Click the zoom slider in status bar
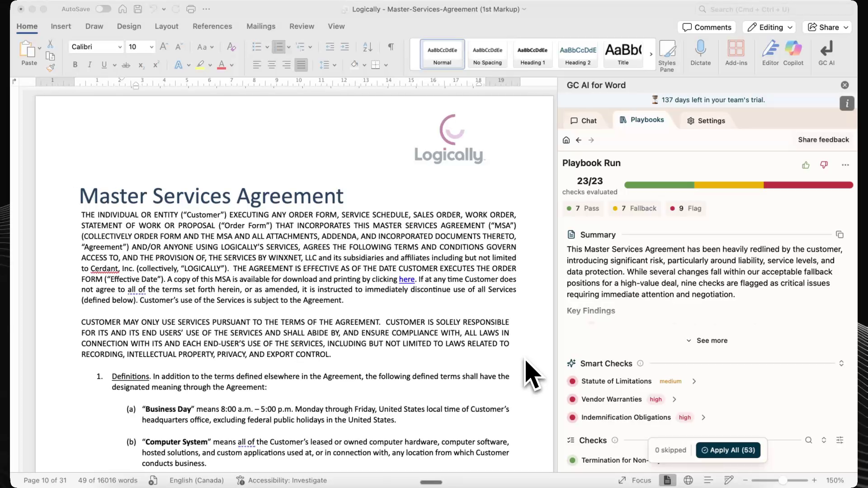This screenshot has height=488, width=868. tap(782, 480)
